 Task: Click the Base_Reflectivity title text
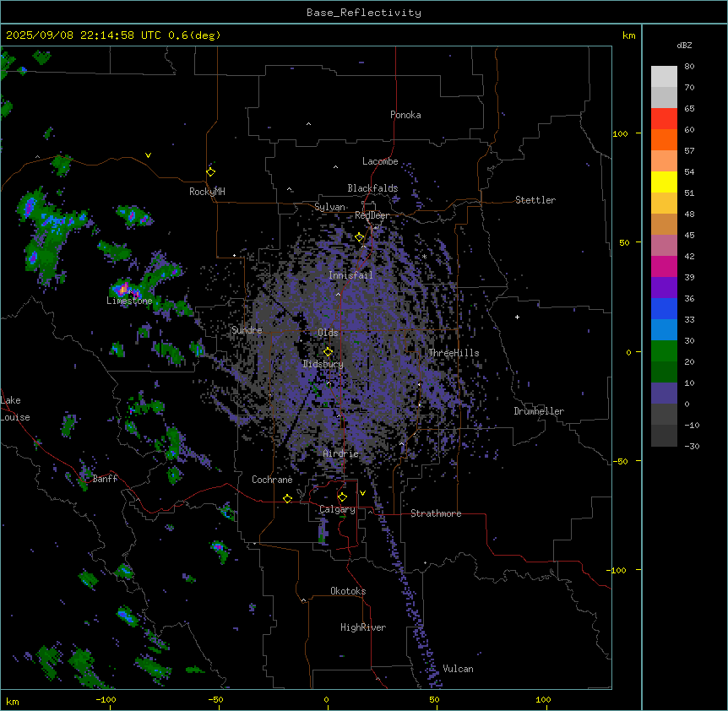click(x=364, y=13)
